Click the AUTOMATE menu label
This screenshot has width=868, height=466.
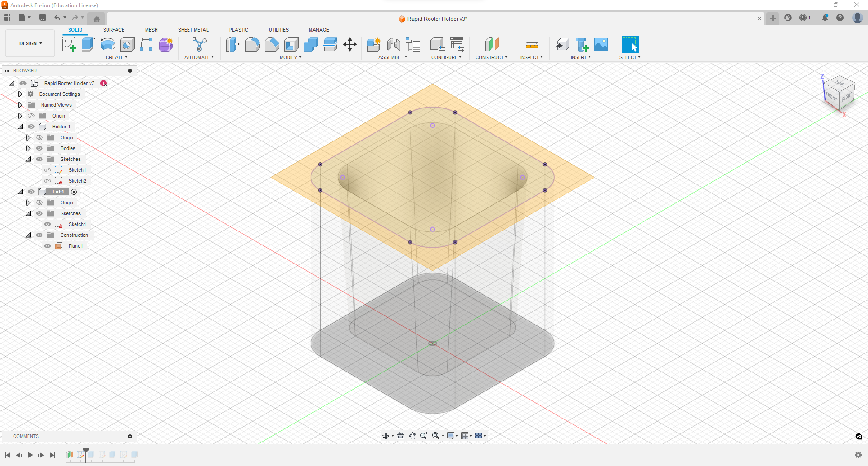tap(199, 57)
